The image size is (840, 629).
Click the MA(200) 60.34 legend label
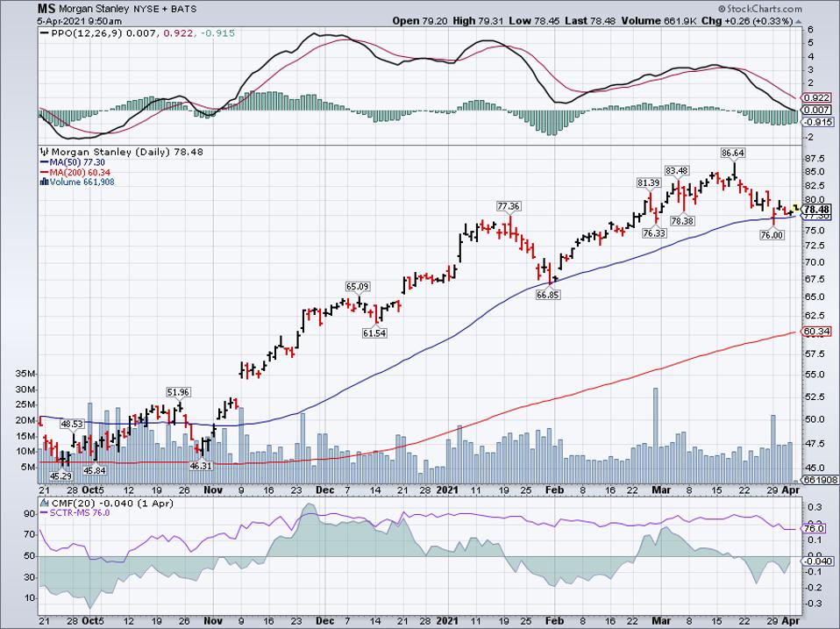[x=75, y=172]
